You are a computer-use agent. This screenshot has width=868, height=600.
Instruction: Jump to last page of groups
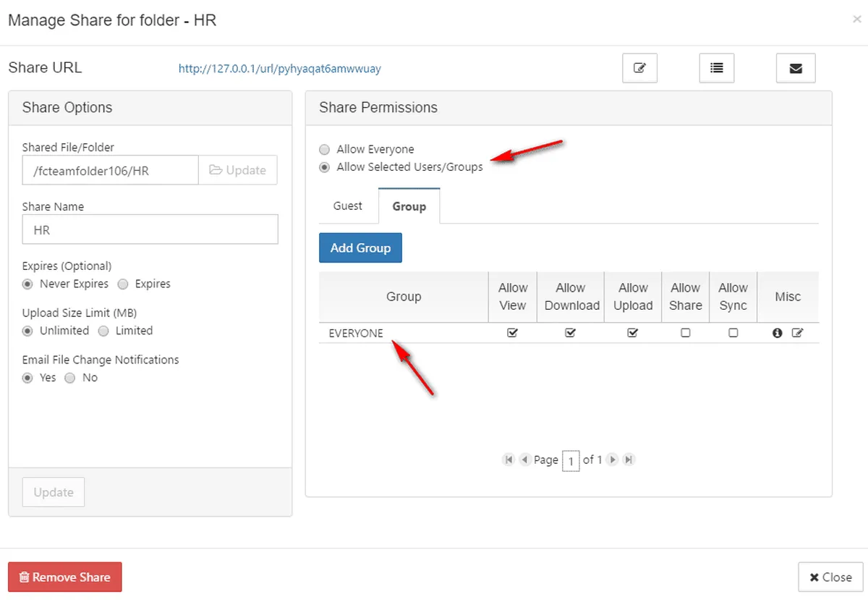point(629,460)
